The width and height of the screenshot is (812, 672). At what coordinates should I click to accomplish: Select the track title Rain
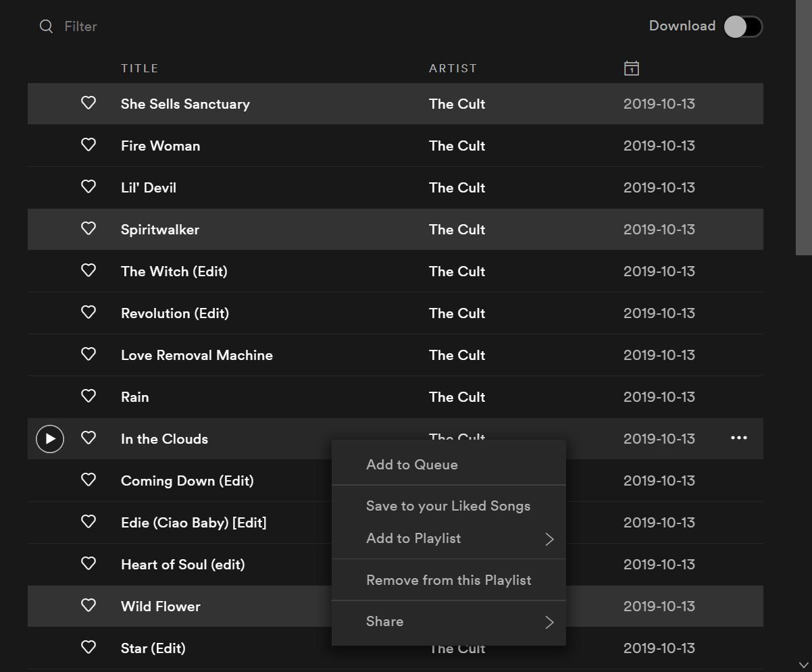pos(135,397)
